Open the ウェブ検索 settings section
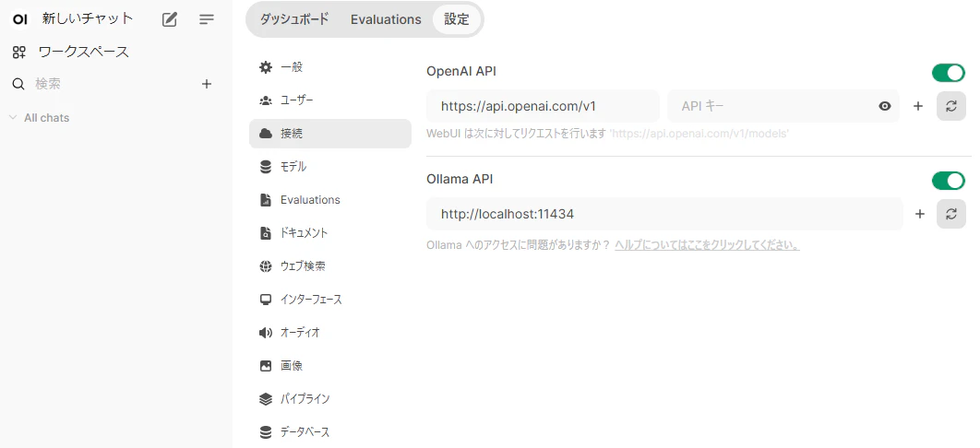This screenshot has width=980, height=448. pos(330,266)
